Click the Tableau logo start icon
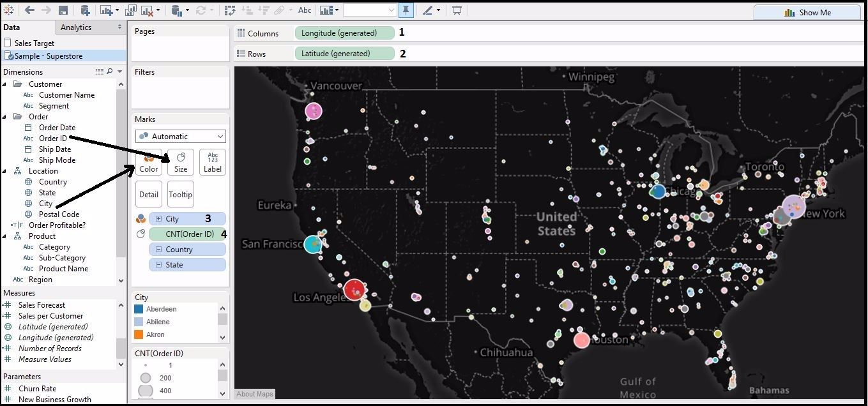The image size is (868, 406). [8, 10]
